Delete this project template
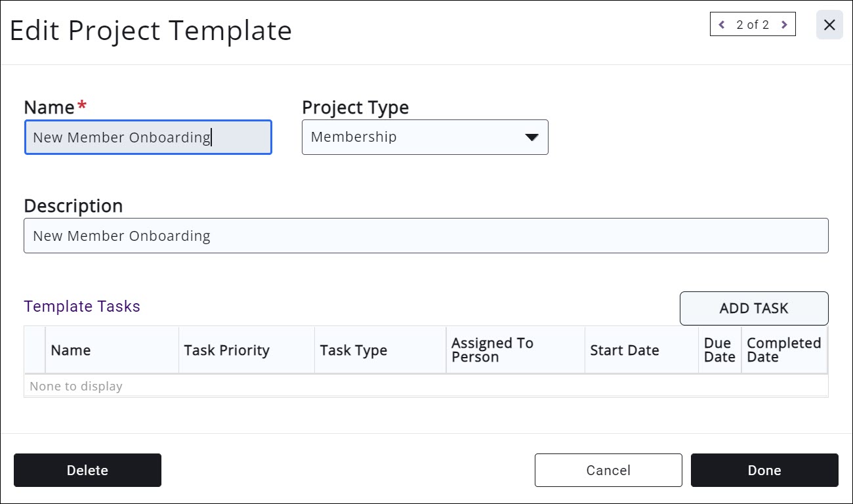This screenshot has width=853, height=504. (x=87, y=471)
